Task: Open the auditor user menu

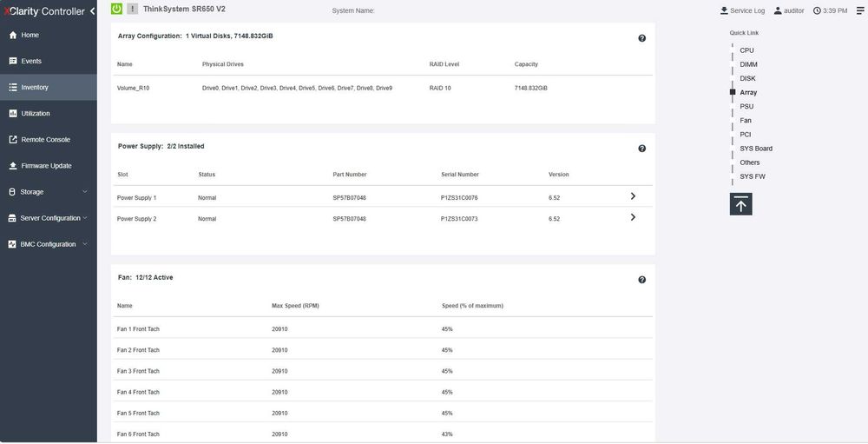Action: (789, 10)
